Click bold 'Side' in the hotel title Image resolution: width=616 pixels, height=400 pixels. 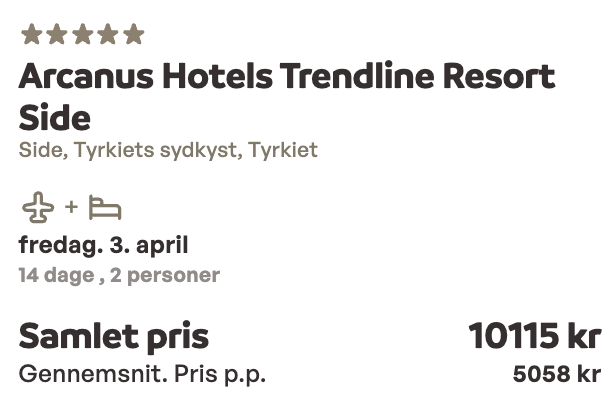point(55,118)
